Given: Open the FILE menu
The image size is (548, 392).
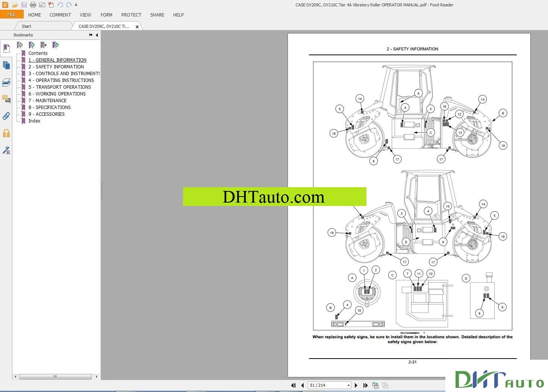Looking at the screenshot, I should (x=12, y=14).
